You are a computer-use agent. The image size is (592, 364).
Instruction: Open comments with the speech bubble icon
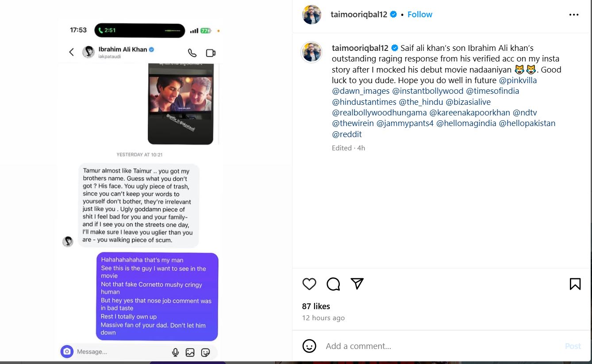[x=333, y=284]
